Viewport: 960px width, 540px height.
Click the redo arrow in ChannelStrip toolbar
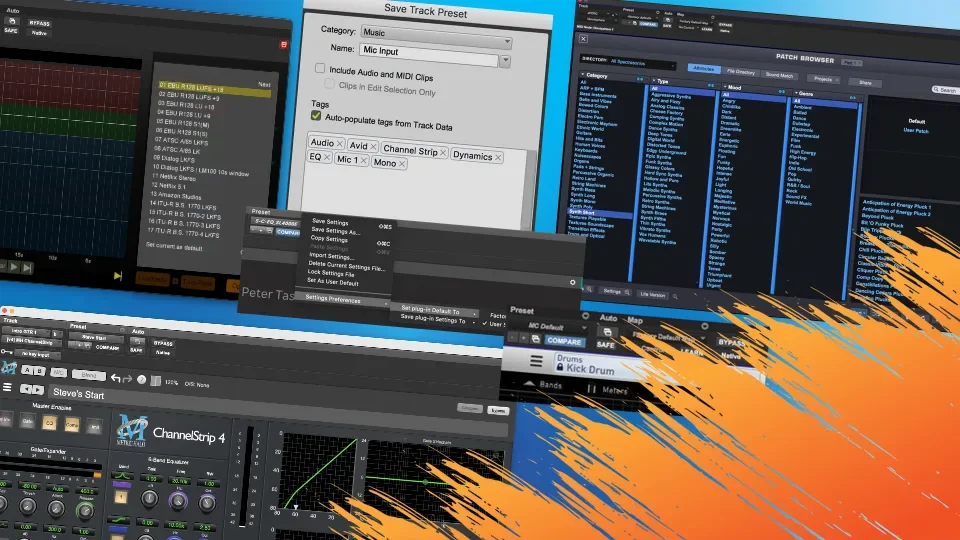(x=127, y=379)
